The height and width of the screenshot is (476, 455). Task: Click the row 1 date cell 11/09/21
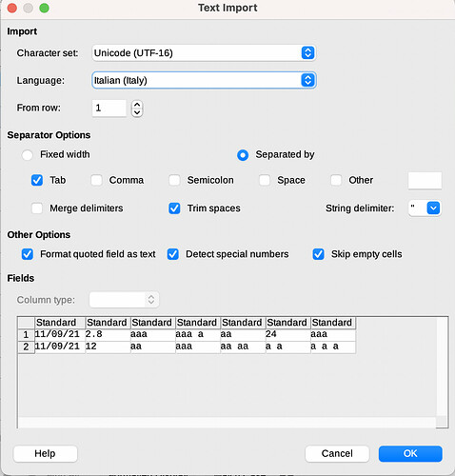60,334
